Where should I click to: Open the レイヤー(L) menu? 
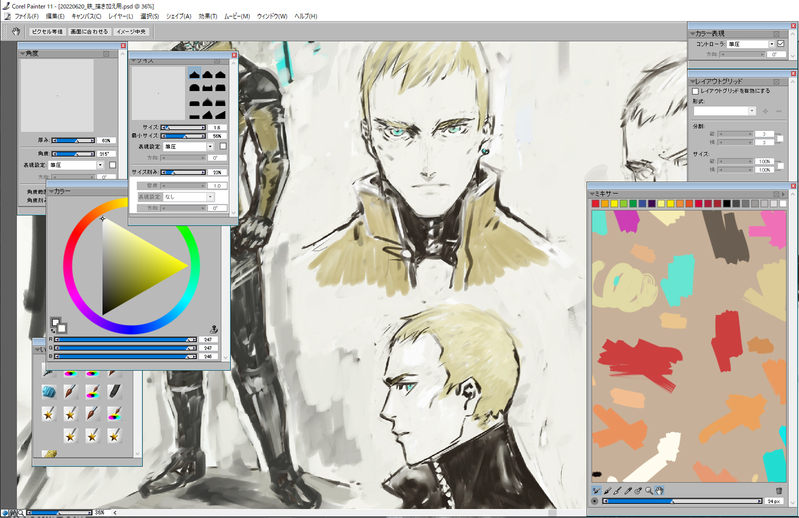121,16
